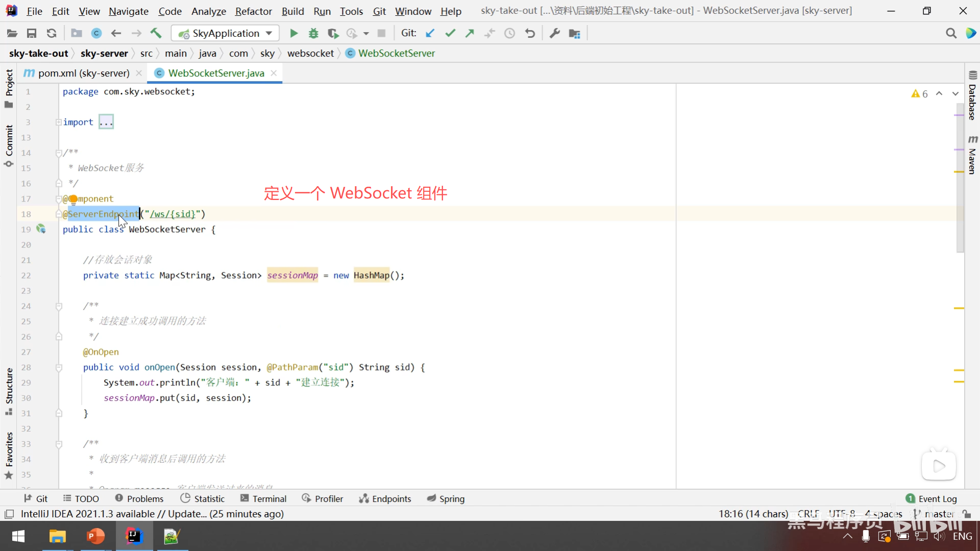Click the Search Everywhere magnifier
This screenshot has width=980, height=551.
951,33
